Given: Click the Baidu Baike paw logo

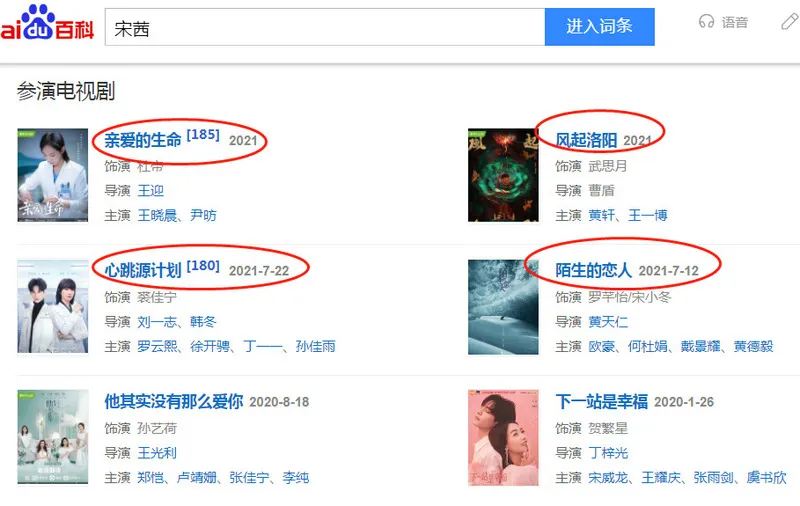Looking at the screenshot, I should point(47,22).
